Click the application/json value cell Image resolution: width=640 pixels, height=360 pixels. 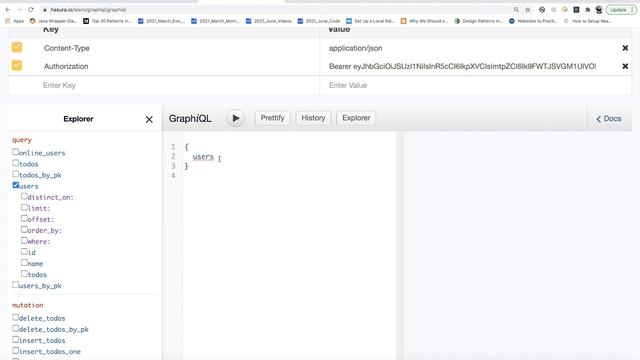point(356,48)
